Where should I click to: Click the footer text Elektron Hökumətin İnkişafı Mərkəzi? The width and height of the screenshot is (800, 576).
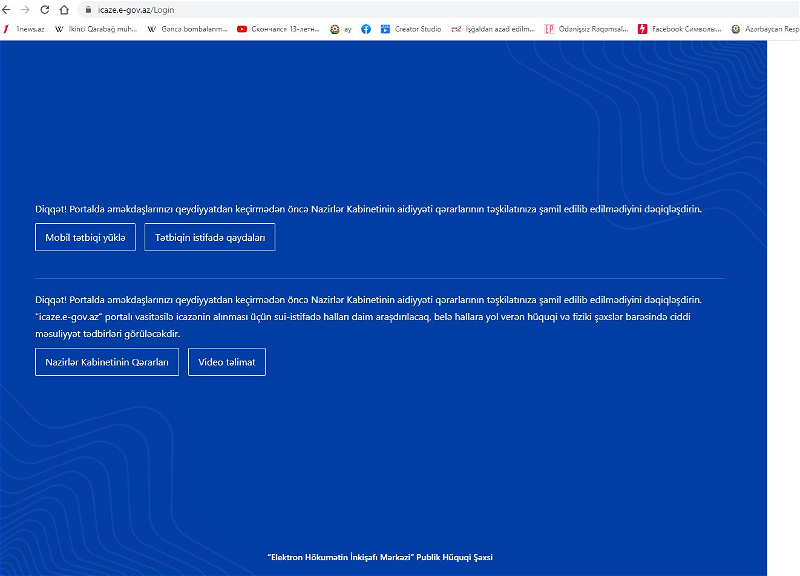click(380, 557)
